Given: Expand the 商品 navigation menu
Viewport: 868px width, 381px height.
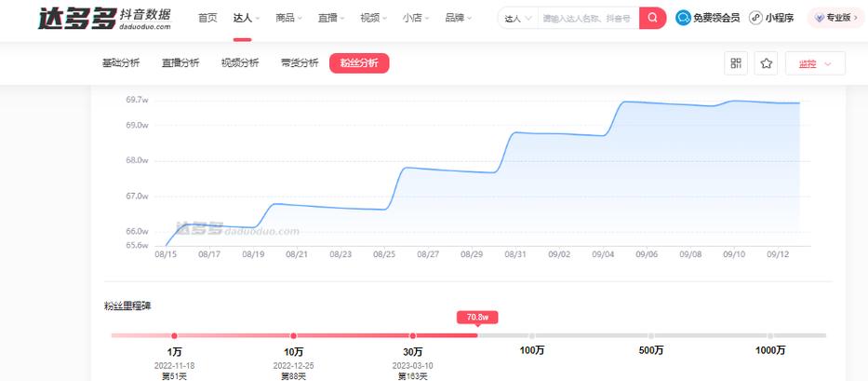Looking at the screenshot, I should click(291, 18).
